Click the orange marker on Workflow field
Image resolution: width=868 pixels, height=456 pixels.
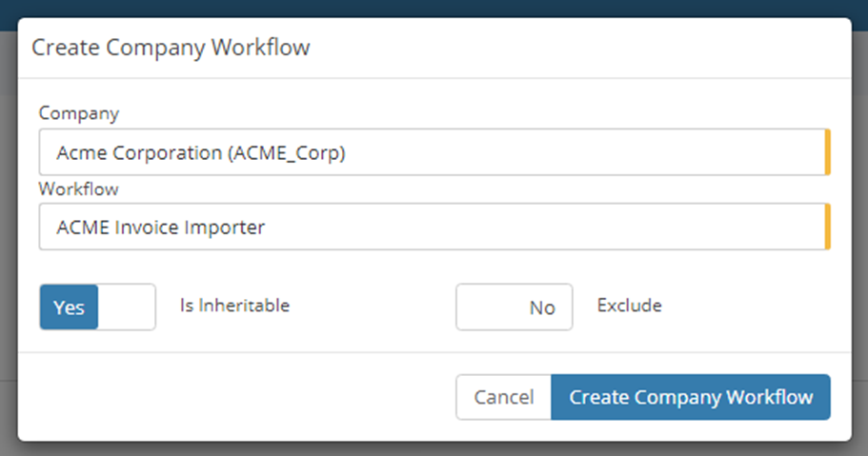828,227
